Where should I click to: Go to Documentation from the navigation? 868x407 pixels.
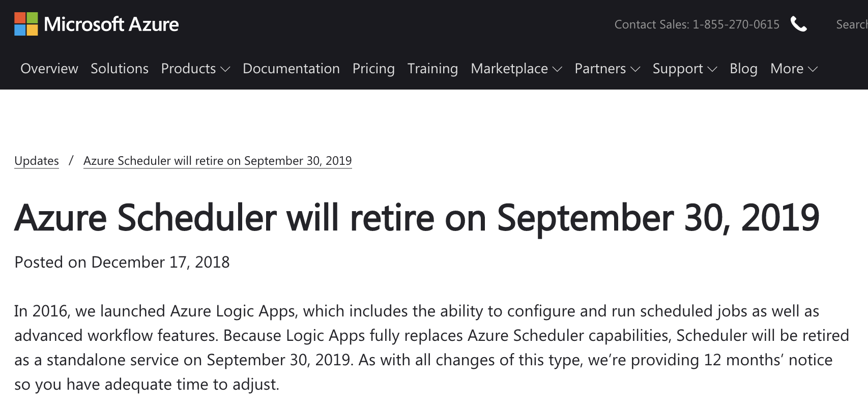click(x=291, y=69)
